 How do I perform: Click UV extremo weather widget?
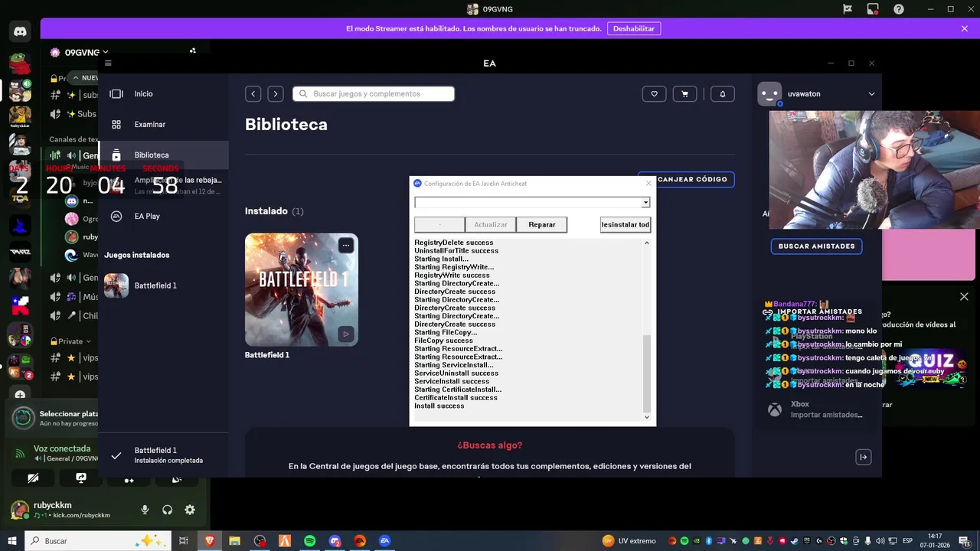(x=629, y=541)
